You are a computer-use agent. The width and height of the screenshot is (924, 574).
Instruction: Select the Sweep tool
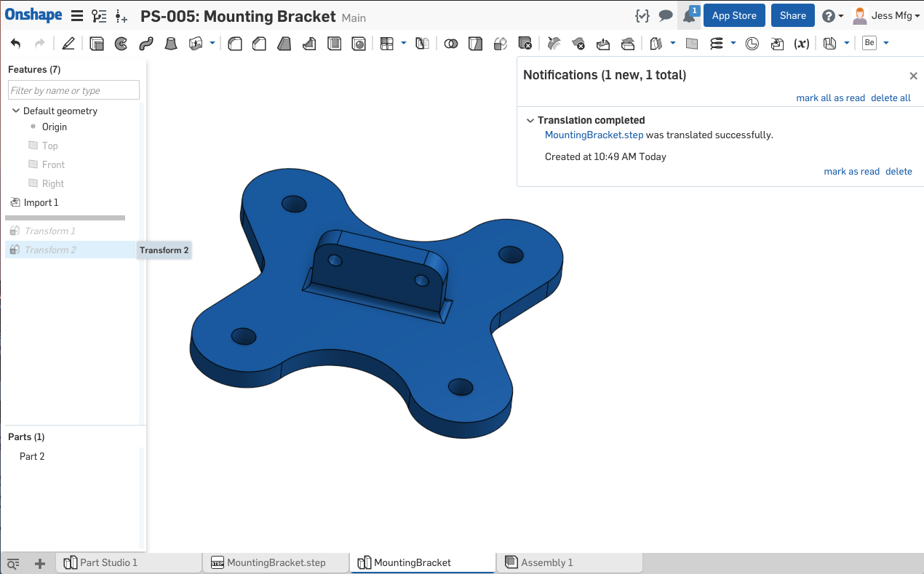[146, 44]
